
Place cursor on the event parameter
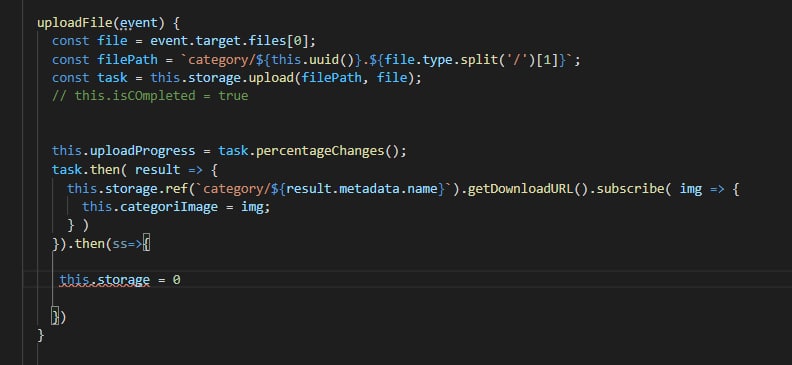tap(139, 23)
